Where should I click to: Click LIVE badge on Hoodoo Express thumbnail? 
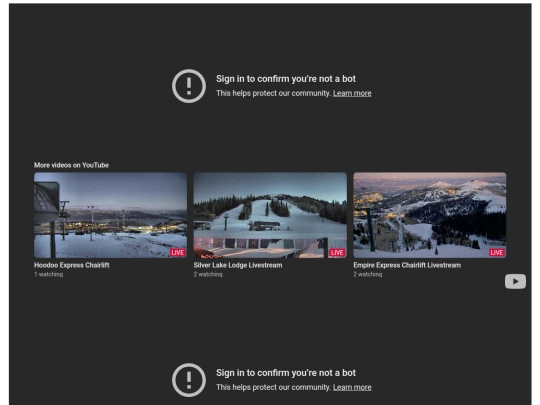[178, 252]
